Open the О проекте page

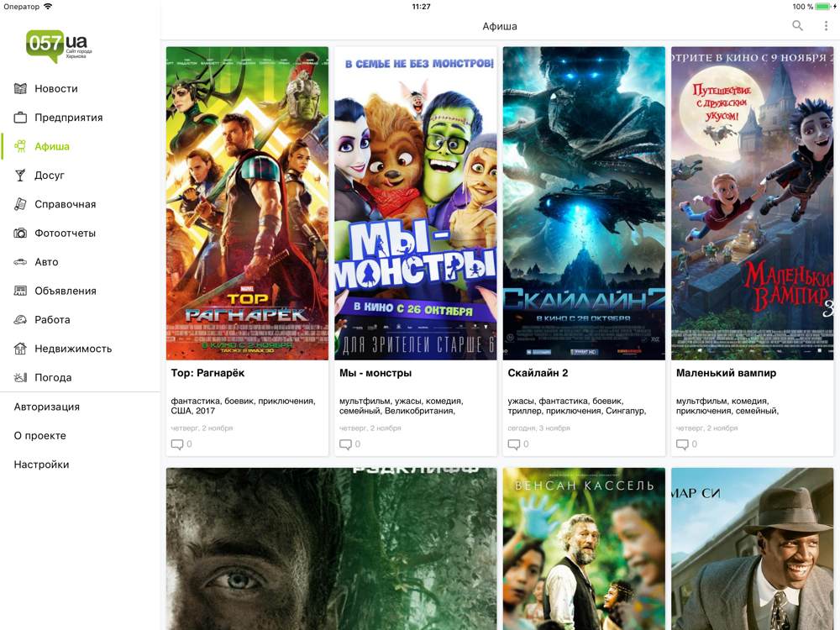40,435
